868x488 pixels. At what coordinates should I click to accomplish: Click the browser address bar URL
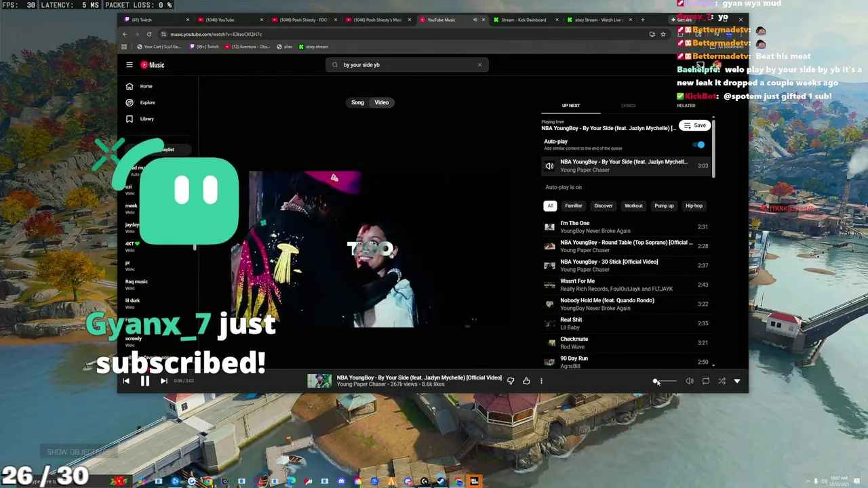coord(216,34)
